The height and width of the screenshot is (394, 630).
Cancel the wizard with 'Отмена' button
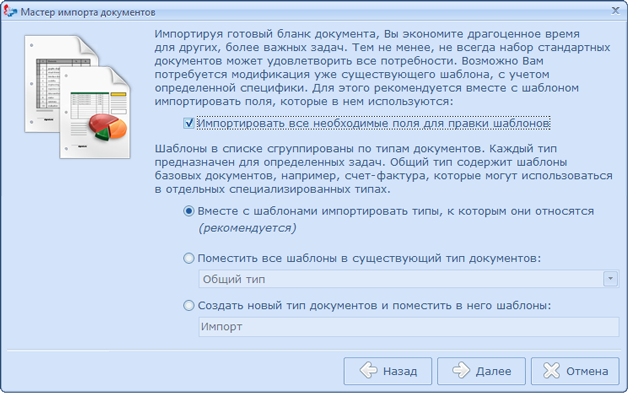click(x=575, y=371)
